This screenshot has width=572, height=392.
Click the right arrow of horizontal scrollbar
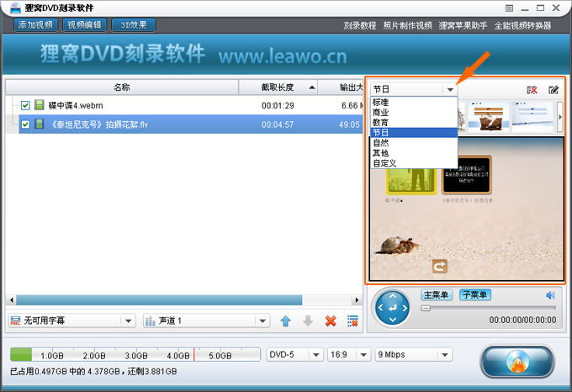click(357, 300)
